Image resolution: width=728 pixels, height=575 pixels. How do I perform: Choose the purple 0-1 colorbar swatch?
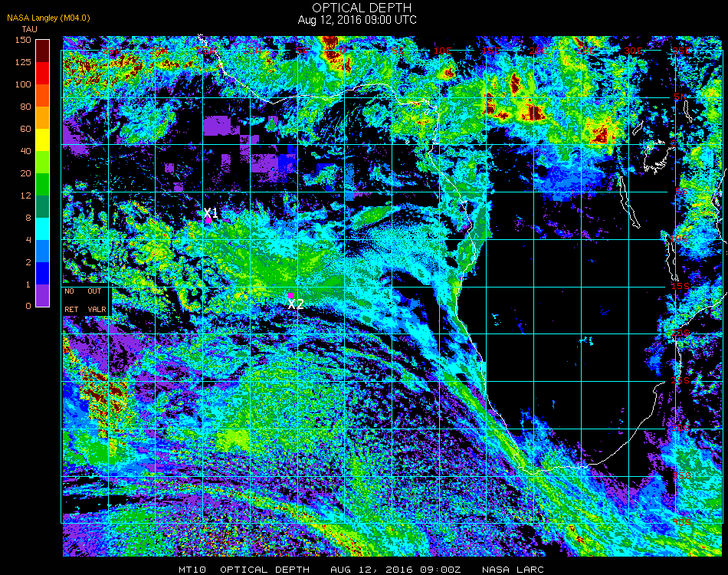(43, 295)
